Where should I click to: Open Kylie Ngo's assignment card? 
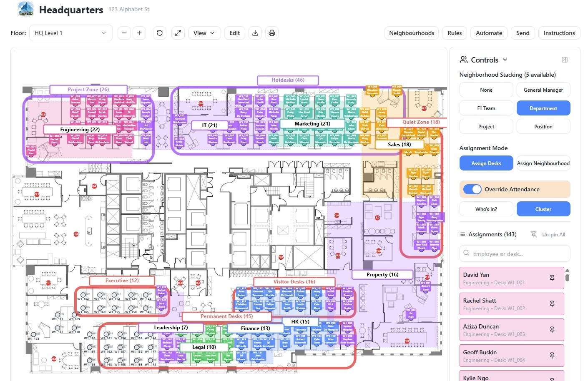click(x=512, y=376)
